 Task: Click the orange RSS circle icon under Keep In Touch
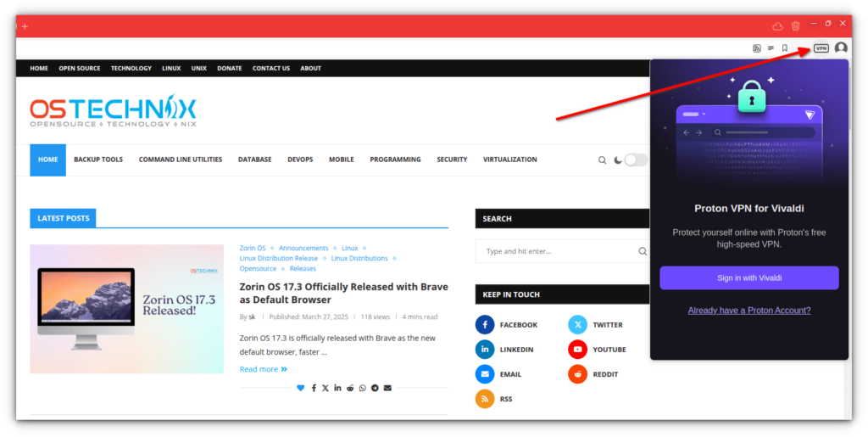[x=485, y=399]
